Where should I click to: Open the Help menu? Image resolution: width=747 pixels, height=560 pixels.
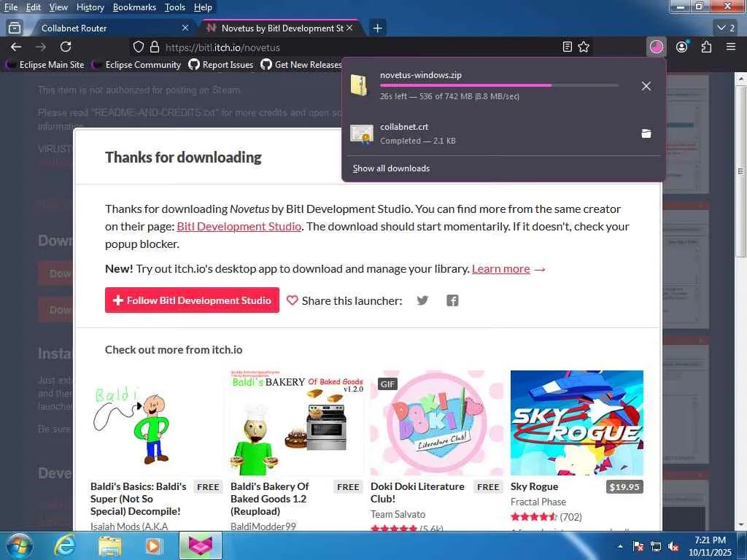point(203,7)
